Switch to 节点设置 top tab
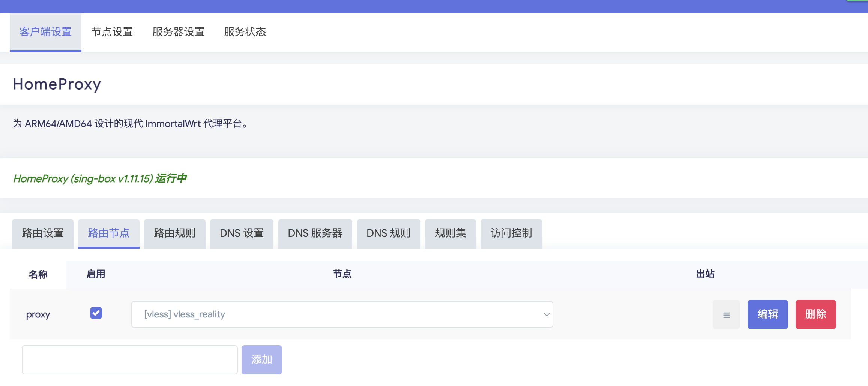The image size is (868, 386). pyautogui.click(x=112, y=32)
